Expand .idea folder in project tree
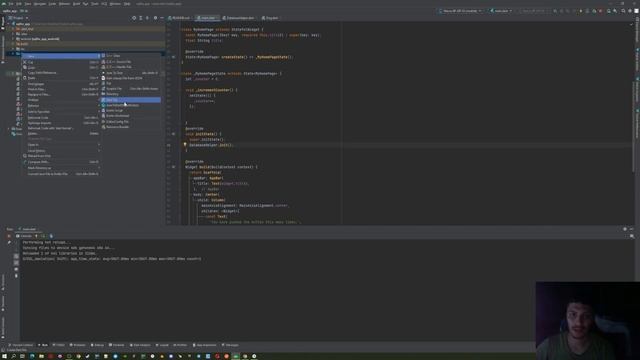640x360 pixels. (13, 34)
